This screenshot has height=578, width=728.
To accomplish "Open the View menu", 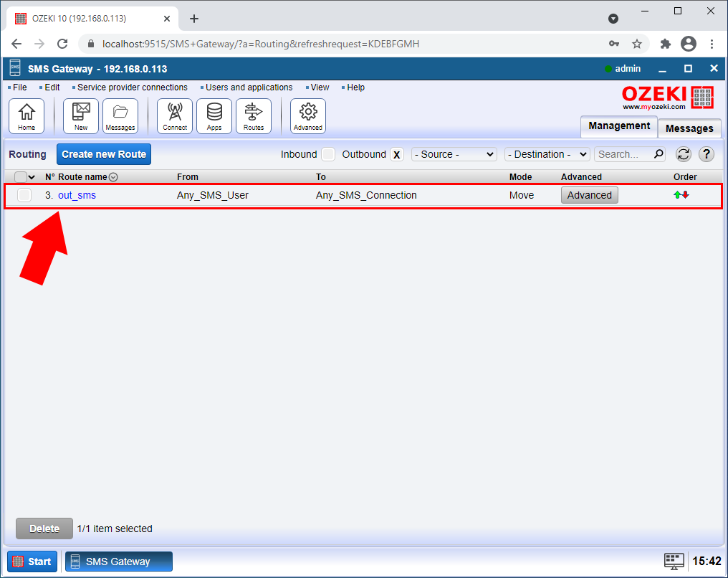I will pyautogui.click(x=320, y=87).
